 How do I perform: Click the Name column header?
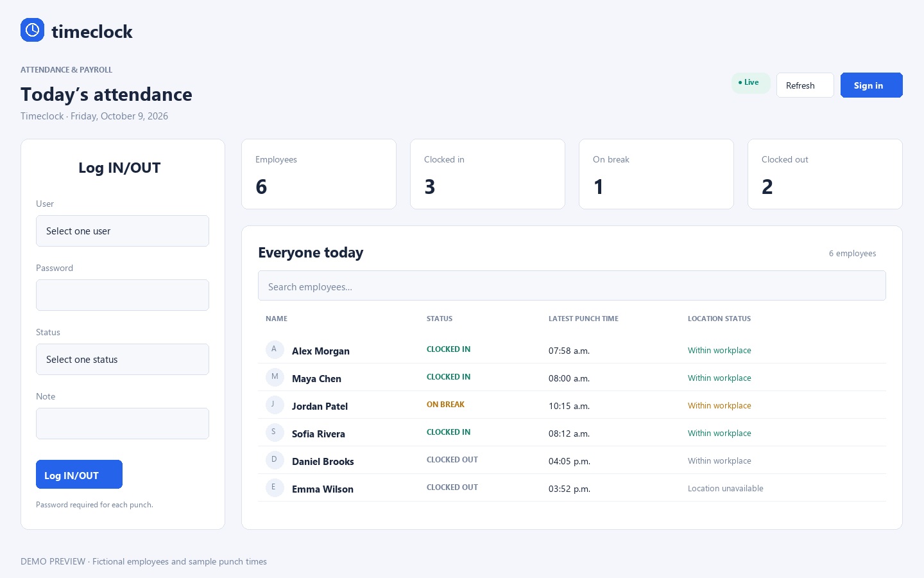pos(277,319)
